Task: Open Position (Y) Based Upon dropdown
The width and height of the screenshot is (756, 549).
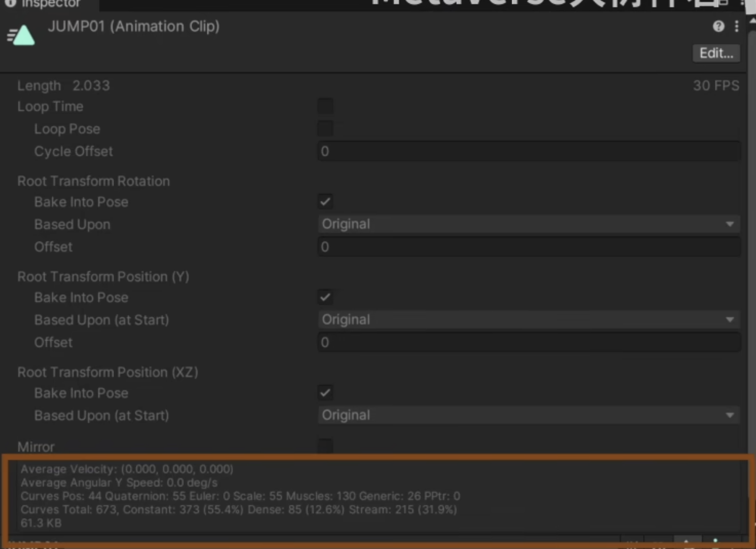Action: [528, 320]
